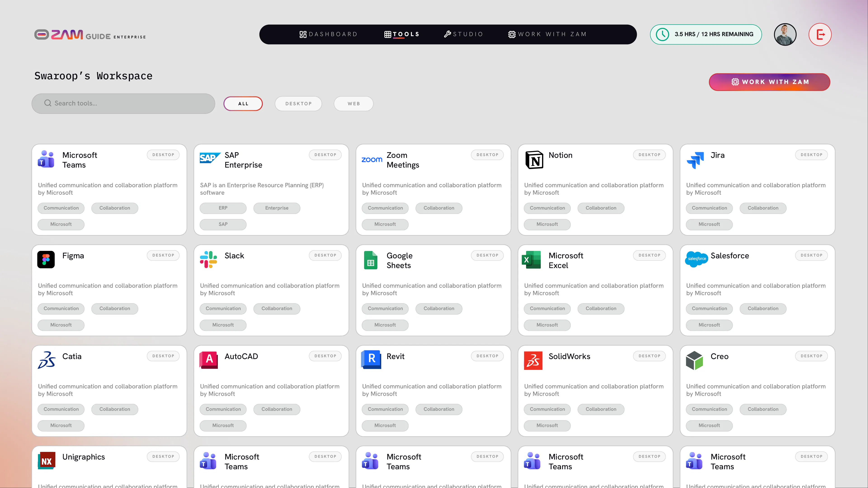The height and width of the screenshot is (488, 868).
Task: Switch to the Studio tab
Action: [x=464, y=34]
